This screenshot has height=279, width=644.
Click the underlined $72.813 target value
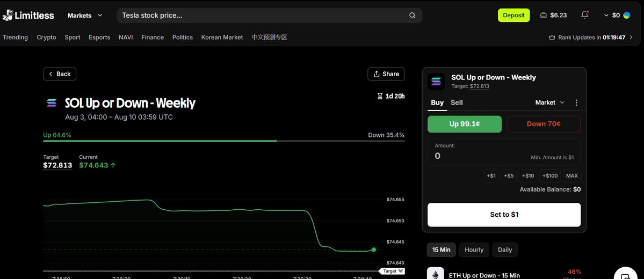[x=57, y=165]
